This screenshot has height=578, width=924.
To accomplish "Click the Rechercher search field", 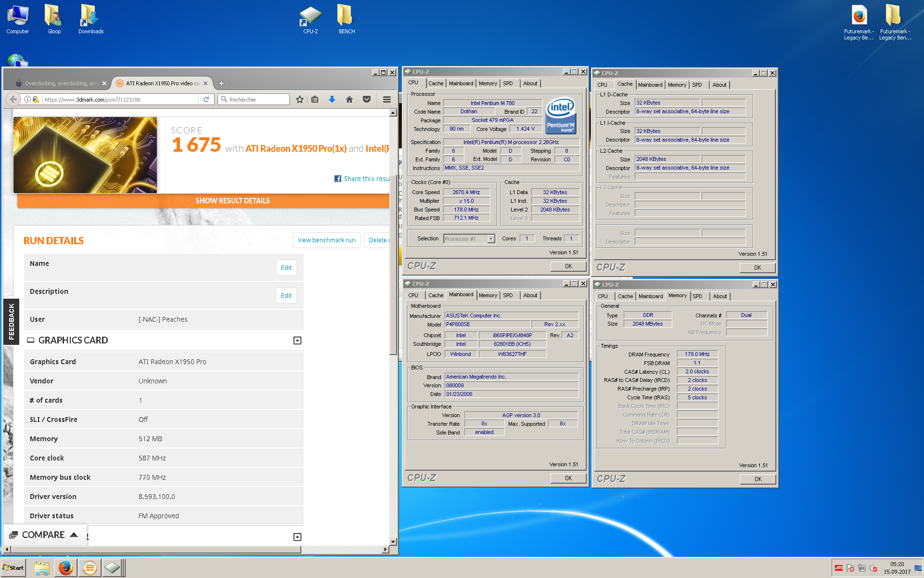I will pos(254,99).
